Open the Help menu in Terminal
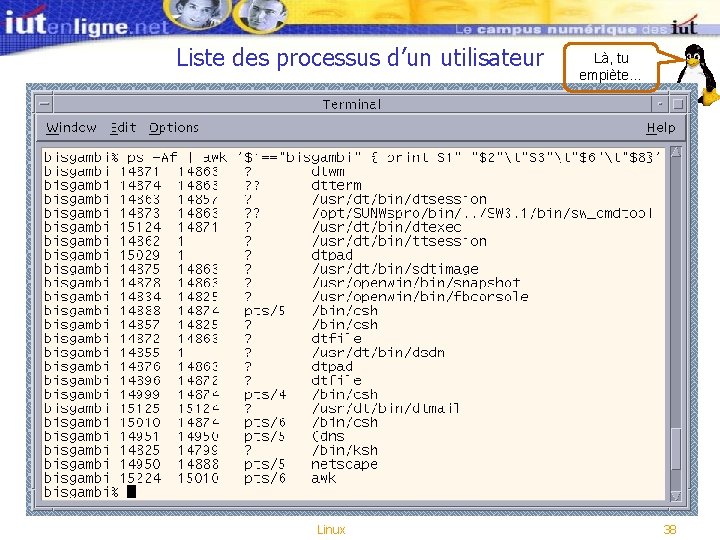Viewport: 720px width, 540px height. pos(661,128)
